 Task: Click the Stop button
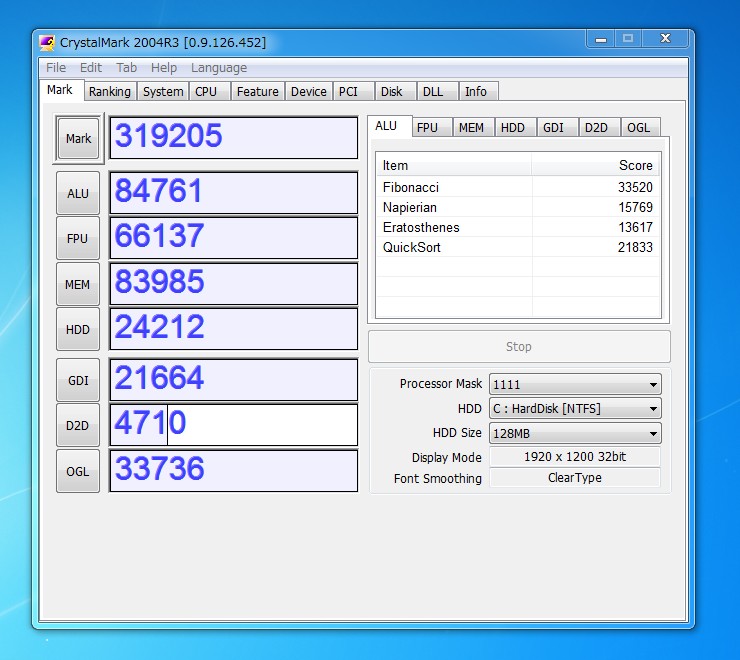coord(519,347)
